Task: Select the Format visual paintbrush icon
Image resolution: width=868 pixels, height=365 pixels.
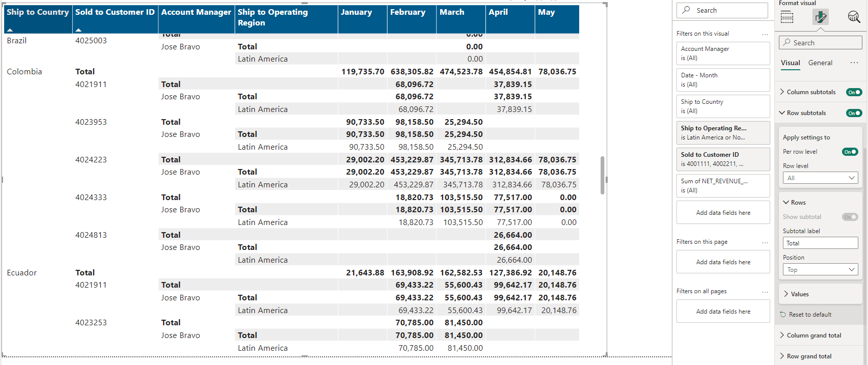Action: coord(820,17)
